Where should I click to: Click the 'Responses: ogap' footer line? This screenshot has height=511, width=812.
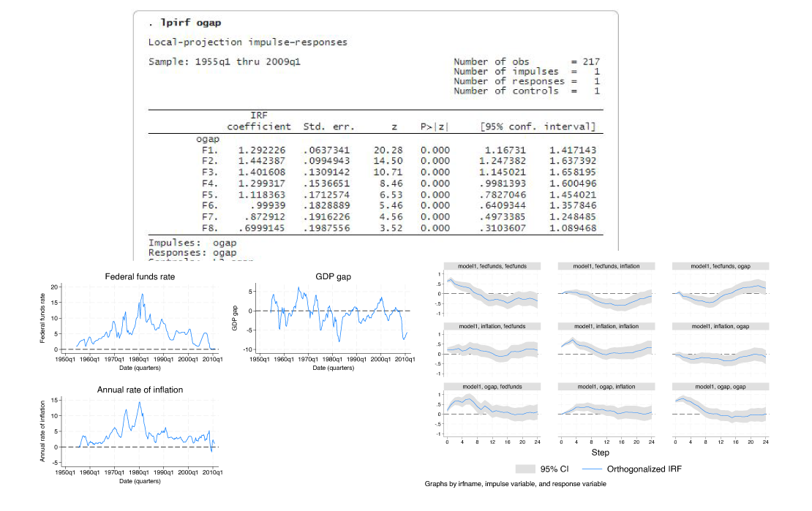[x=192, y=252]
